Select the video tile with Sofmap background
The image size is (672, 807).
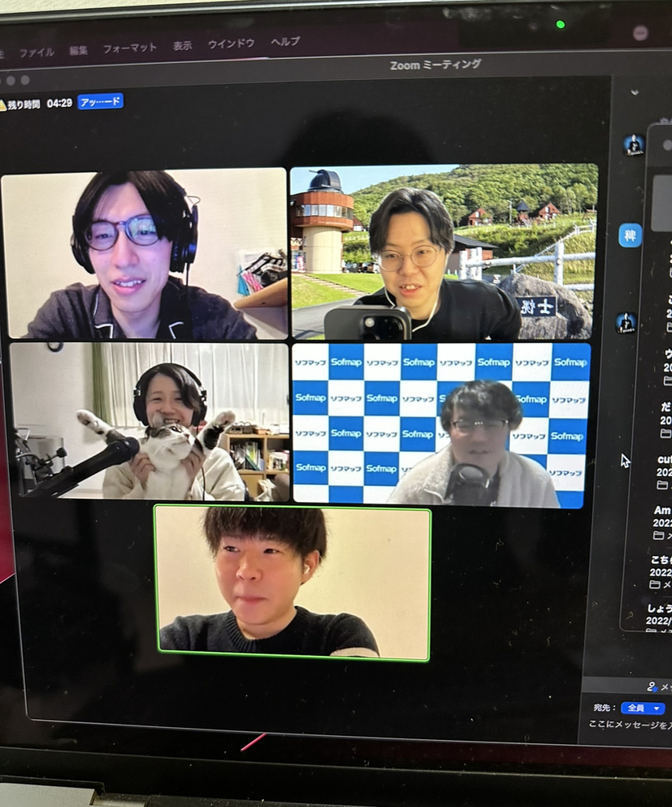[x=440, y=424]
